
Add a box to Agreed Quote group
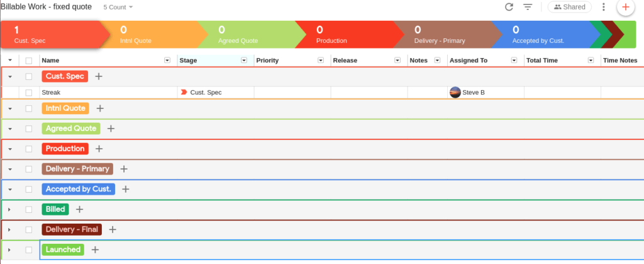[x=111, y=129]
